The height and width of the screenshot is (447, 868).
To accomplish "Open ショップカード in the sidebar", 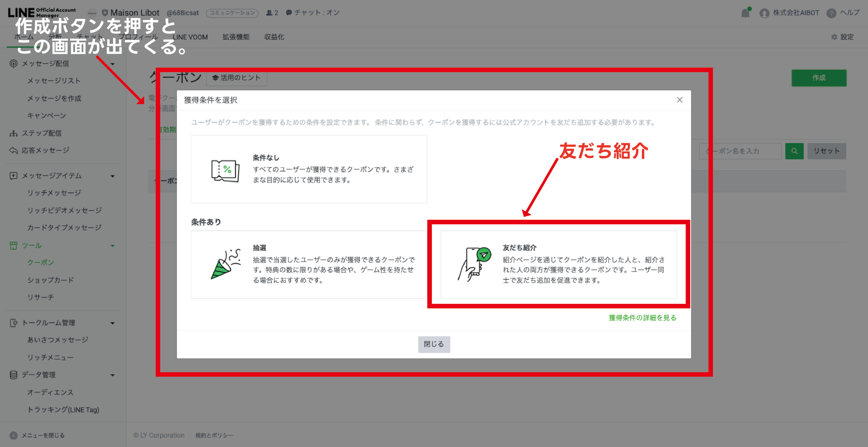I will click(51, 280).
